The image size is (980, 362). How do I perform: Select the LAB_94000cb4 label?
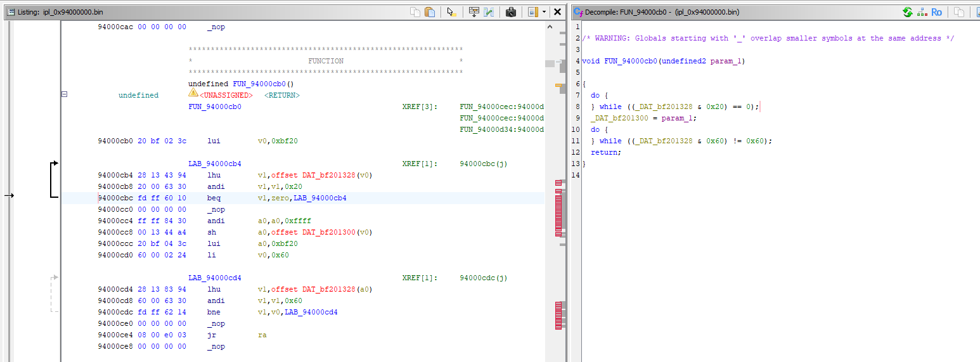pyautogui.click(x=215, y=164)
